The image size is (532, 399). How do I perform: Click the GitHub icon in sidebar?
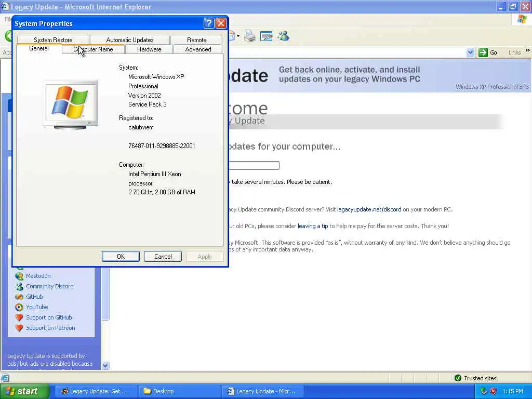tap(19, 297)
